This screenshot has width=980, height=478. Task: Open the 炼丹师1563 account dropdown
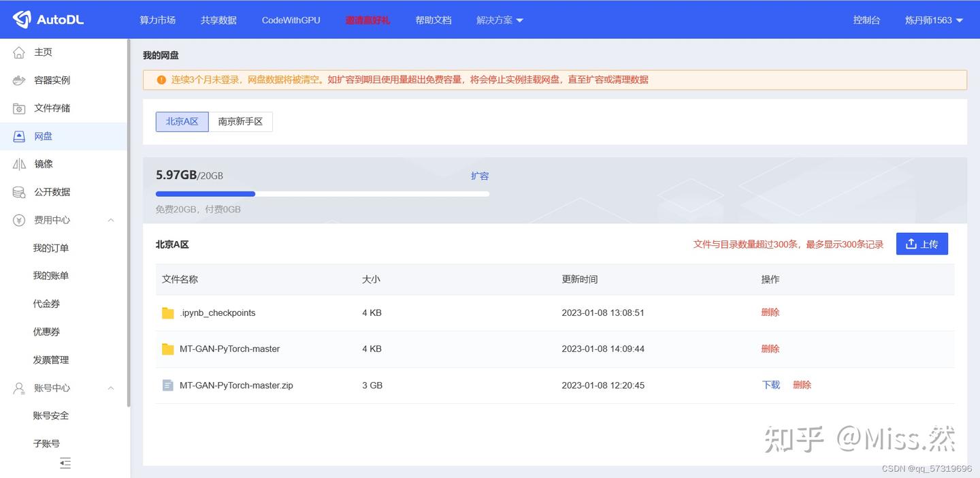coord(934,20)
